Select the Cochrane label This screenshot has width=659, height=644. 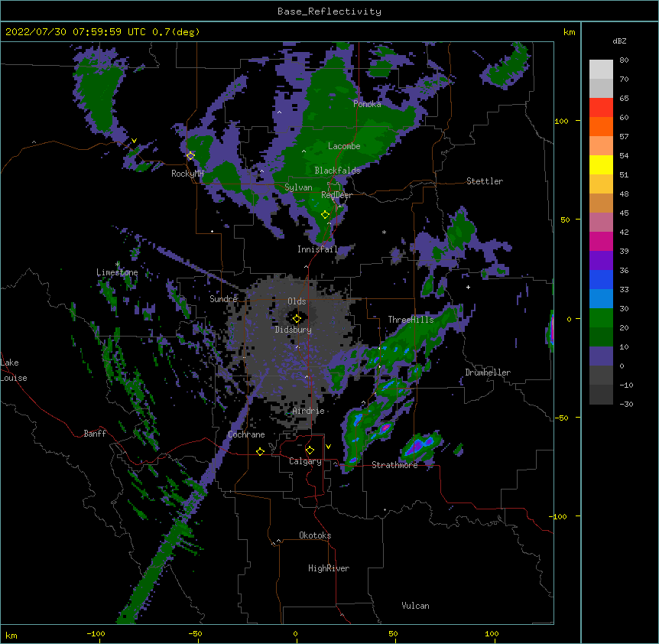point(246,434)
